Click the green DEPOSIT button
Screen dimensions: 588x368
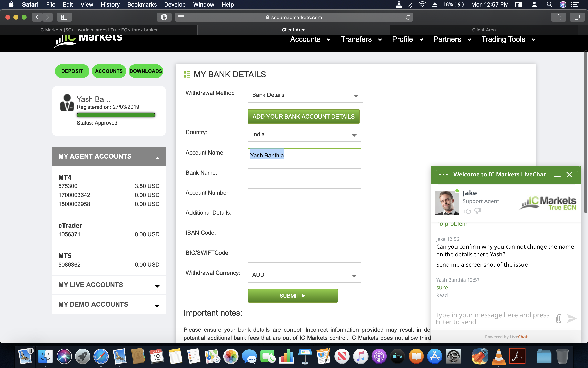[72, 71]
